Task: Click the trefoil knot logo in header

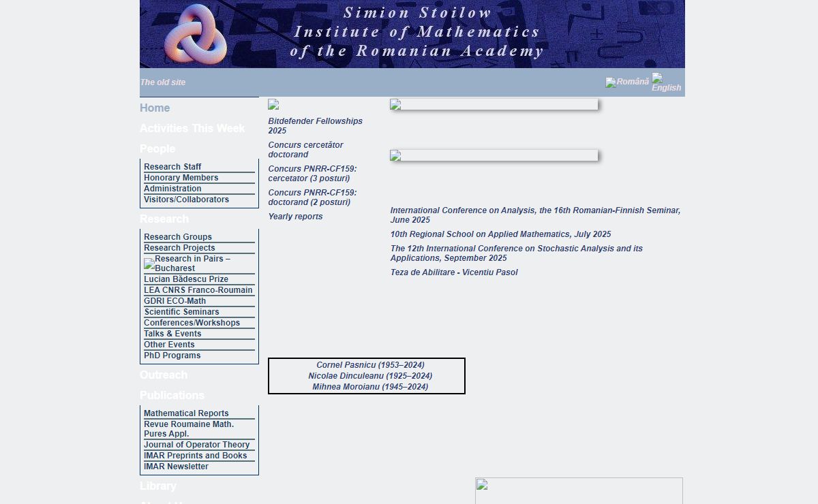Action: pyautogui.click(x=195, y=34)
